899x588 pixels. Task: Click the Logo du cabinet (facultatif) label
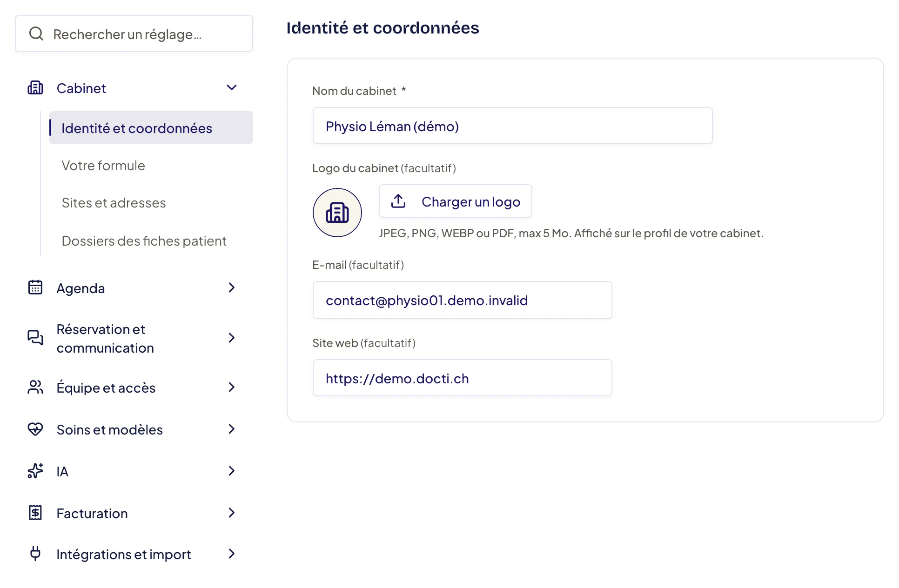(384, 168)
